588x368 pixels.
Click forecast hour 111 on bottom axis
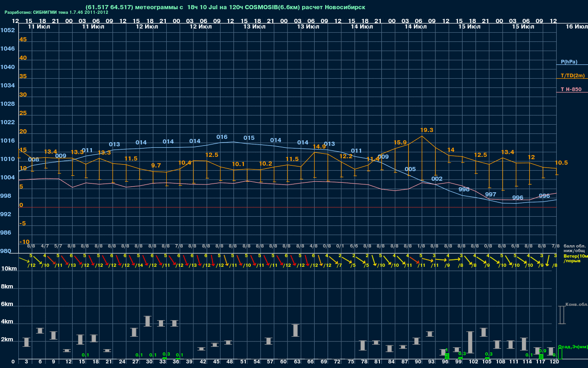[514, 362]
